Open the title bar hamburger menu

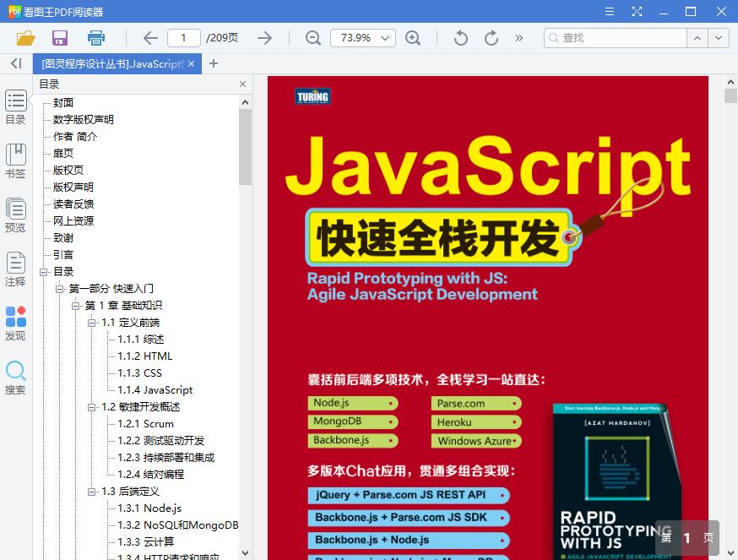(x=610, y=11)
